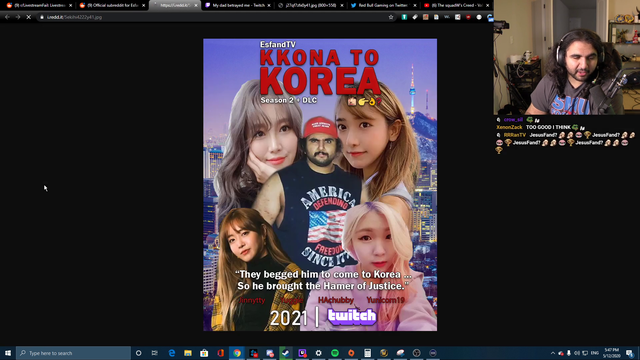
Task: Launch Microsoft Office from the taskbar
Action: point(220,353)
